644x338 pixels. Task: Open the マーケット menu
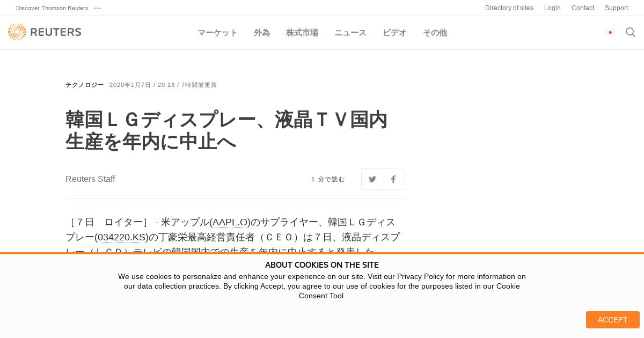click(217, 33)
